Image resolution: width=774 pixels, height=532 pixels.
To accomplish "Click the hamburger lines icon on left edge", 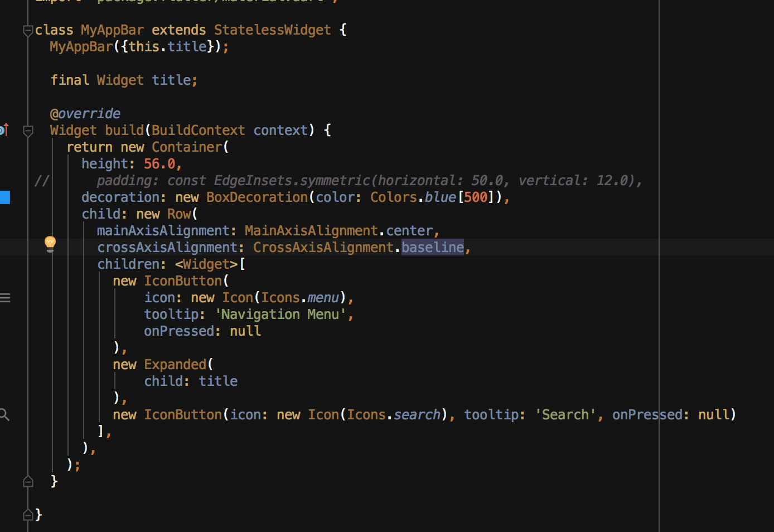I will click(6, 298).
